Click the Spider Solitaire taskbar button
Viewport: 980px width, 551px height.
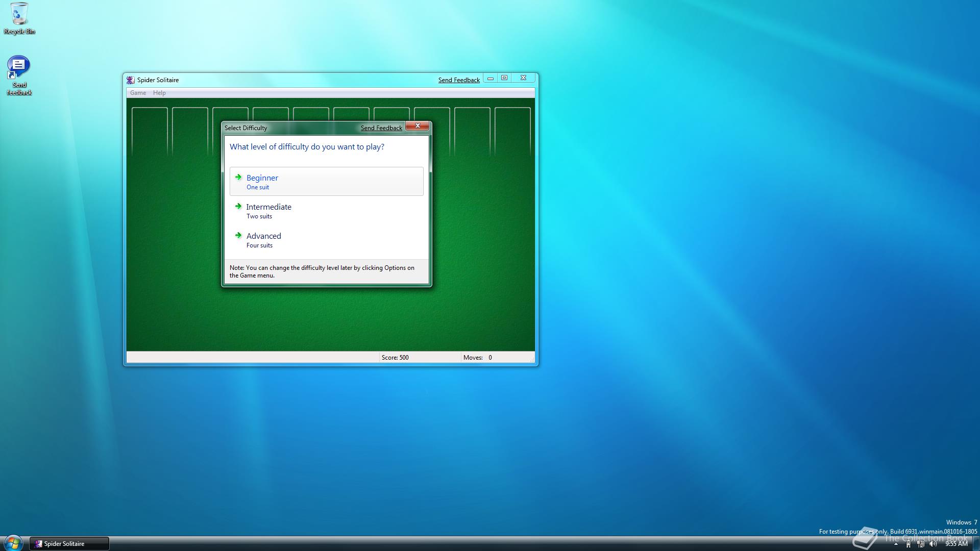pyautogui.click(x=69, y=544)
